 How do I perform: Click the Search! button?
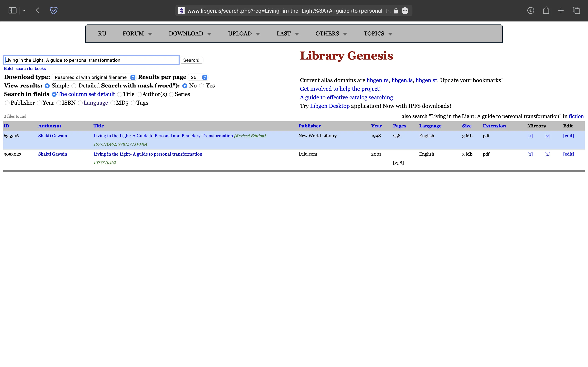click(x=191, y=60)
